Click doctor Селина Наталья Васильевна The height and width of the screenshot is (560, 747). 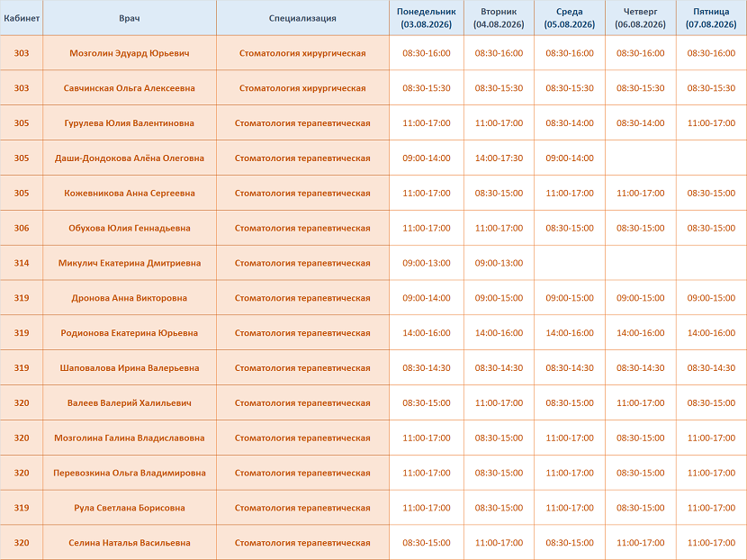pos(130,543)
